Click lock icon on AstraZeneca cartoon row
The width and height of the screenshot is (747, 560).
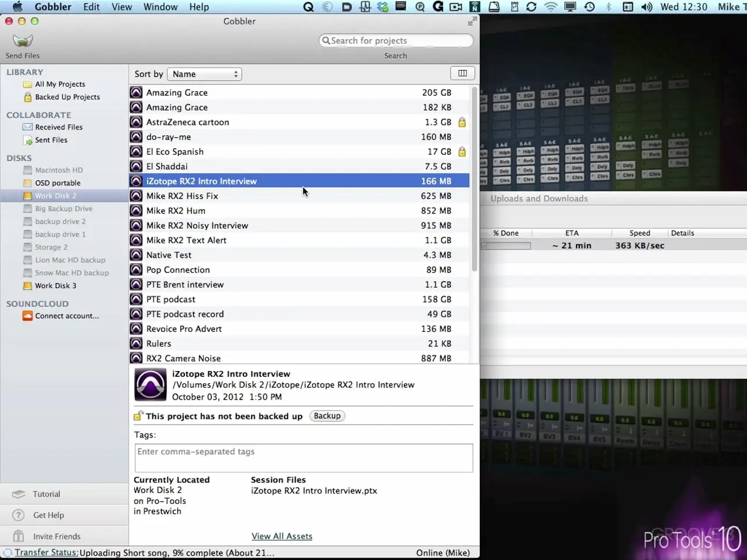(462, 123)
